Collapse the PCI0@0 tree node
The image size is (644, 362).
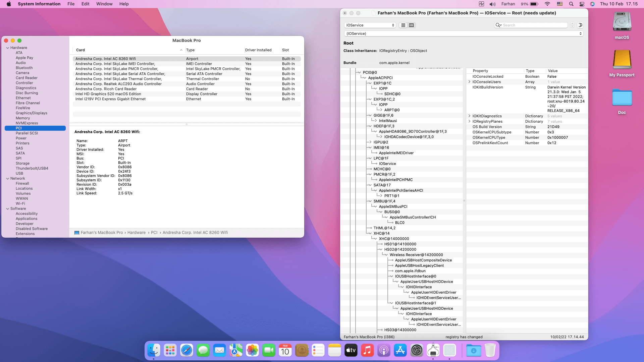coord(359,72)
